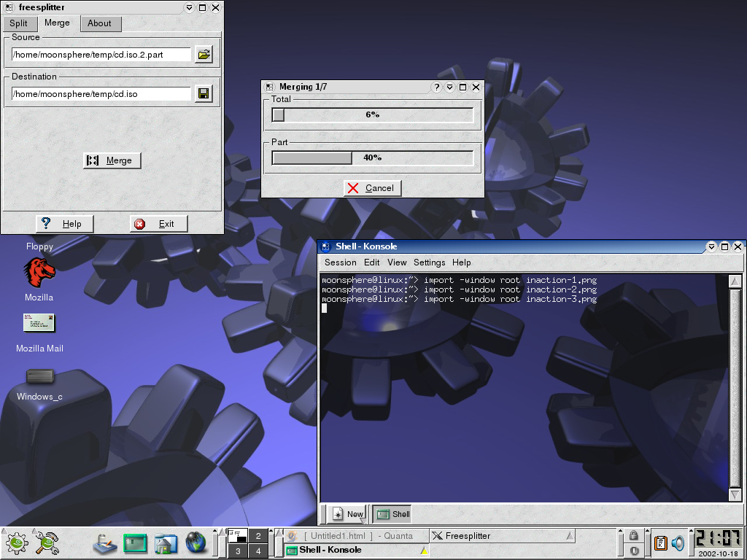Click the Konsole scrollbar down arrow

[x=735, y=495]
